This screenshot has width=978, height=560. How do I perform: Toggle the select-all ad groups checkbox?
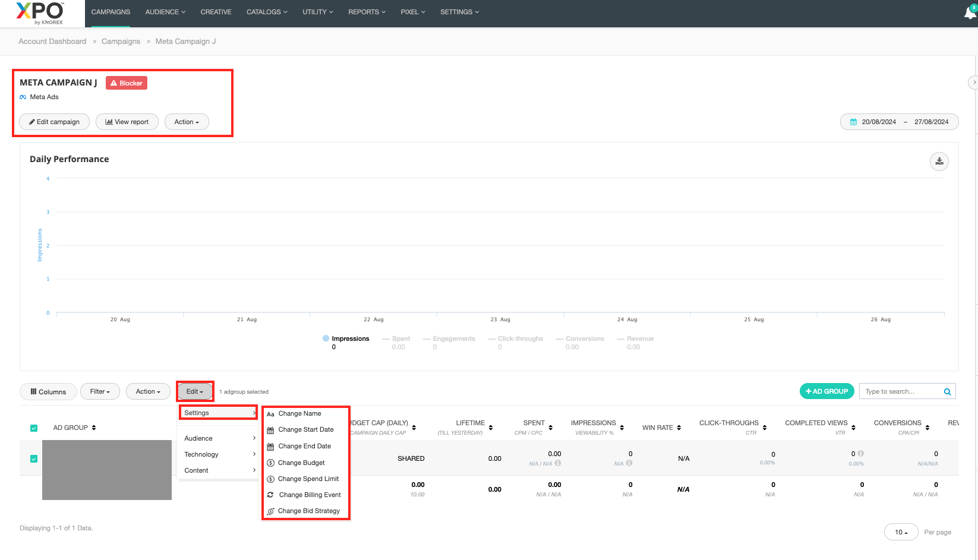coord(34,428)
